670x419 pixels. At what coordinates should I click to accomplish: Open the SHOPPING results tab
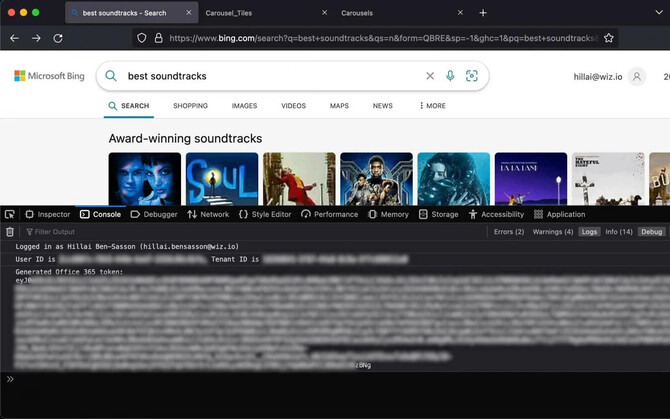coord(191,106)
